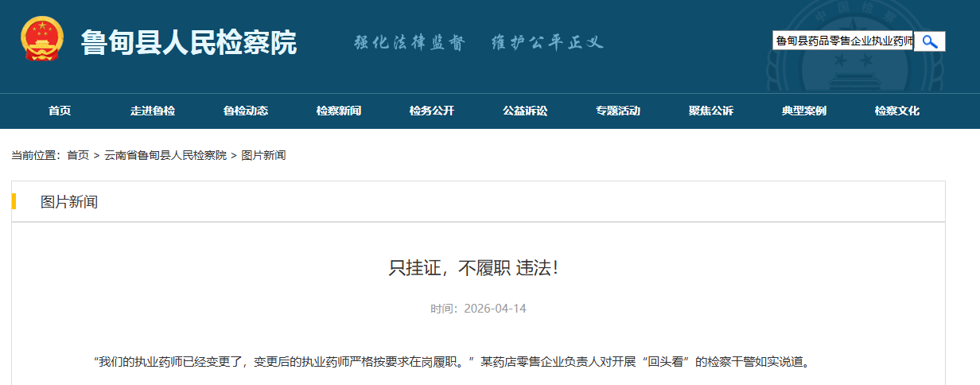Screen dimensions: 980x385
Task: Click the 云南省鲁甸县人民检察院 breadcrumb link
Action: (165, 156)
